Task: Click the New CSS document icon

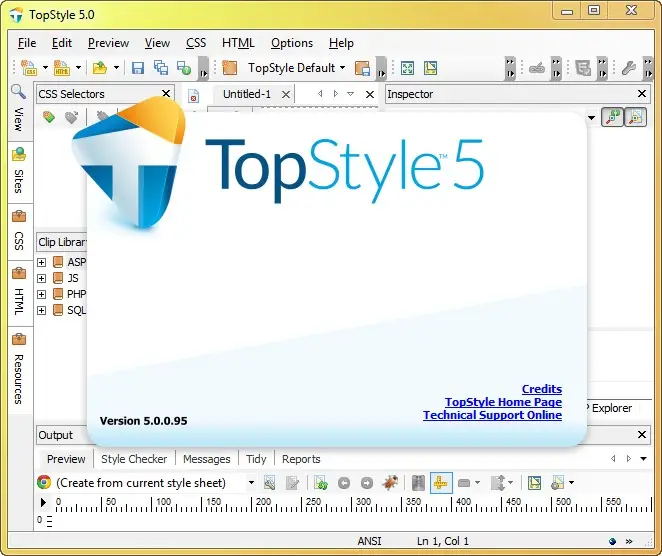Action: click(29, 68)
